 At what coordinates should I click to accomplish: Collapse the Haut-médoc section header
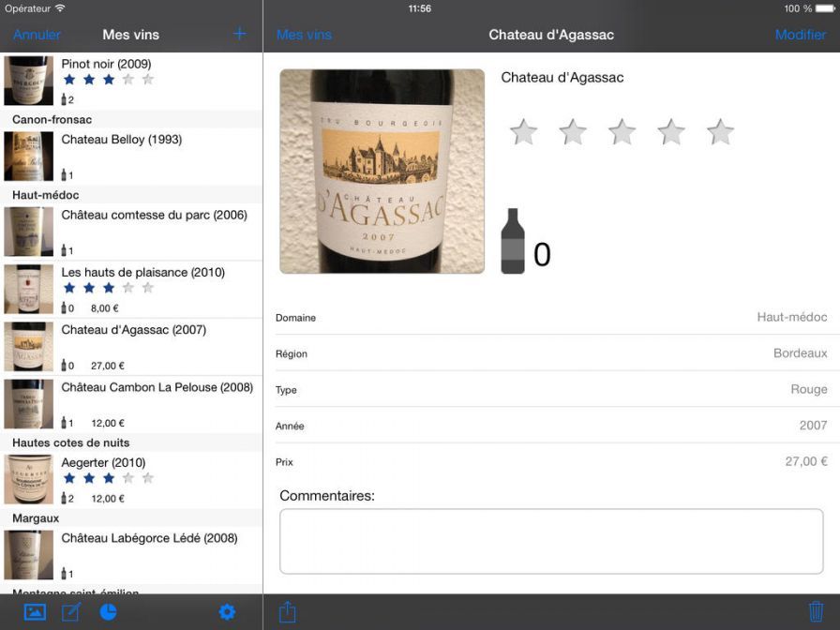point(131,195)
